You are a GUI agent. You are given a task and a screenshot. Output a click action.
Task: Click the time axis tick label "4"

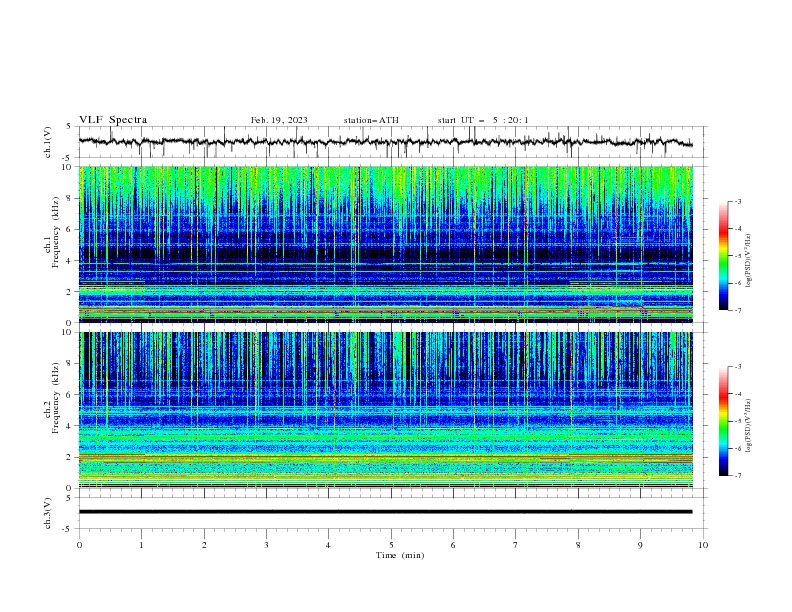(x=328, y=545)
